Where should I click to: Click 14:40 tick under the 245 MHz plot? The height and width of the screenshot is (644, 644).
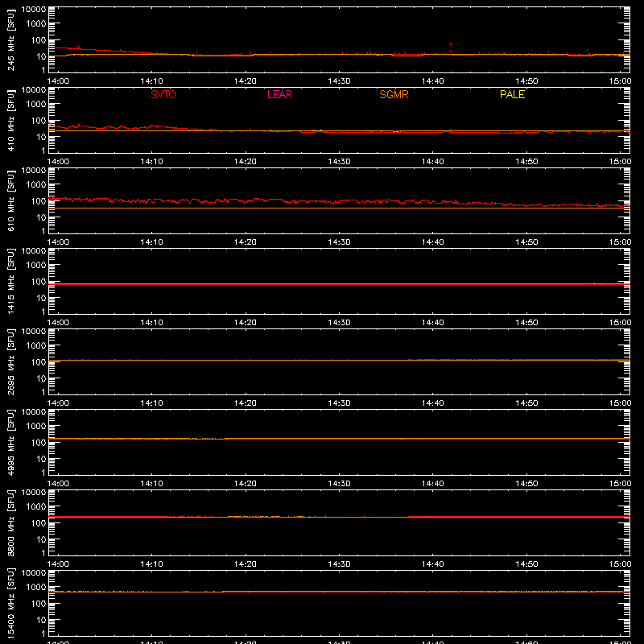(x=432, y=81)
